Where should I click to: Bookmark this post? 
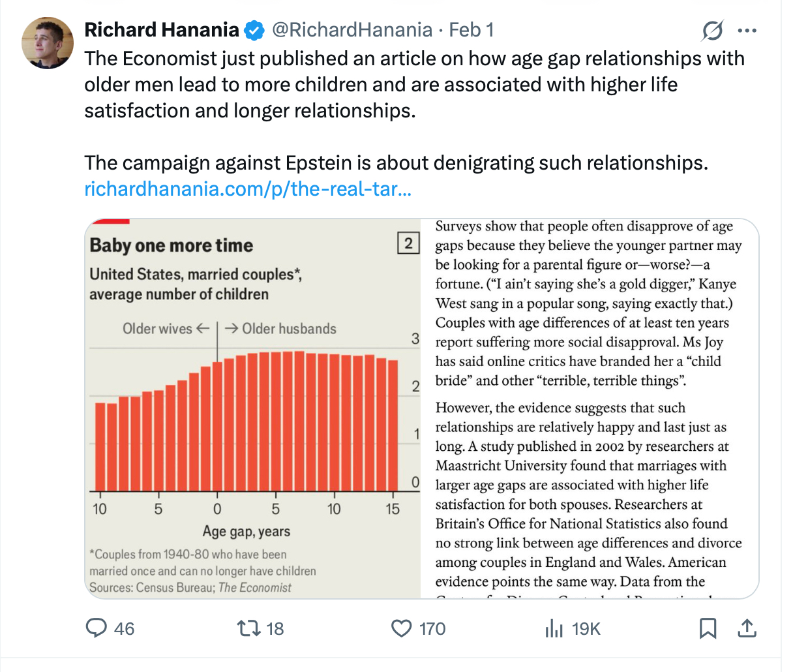click(x=708, y=628)
